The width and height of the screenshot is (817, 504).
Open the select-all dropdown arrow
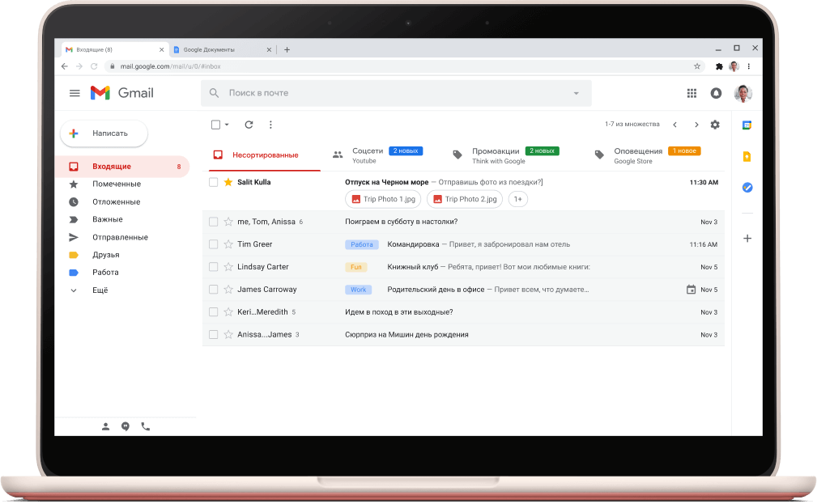pyautogui.click(x=227, y=125)
